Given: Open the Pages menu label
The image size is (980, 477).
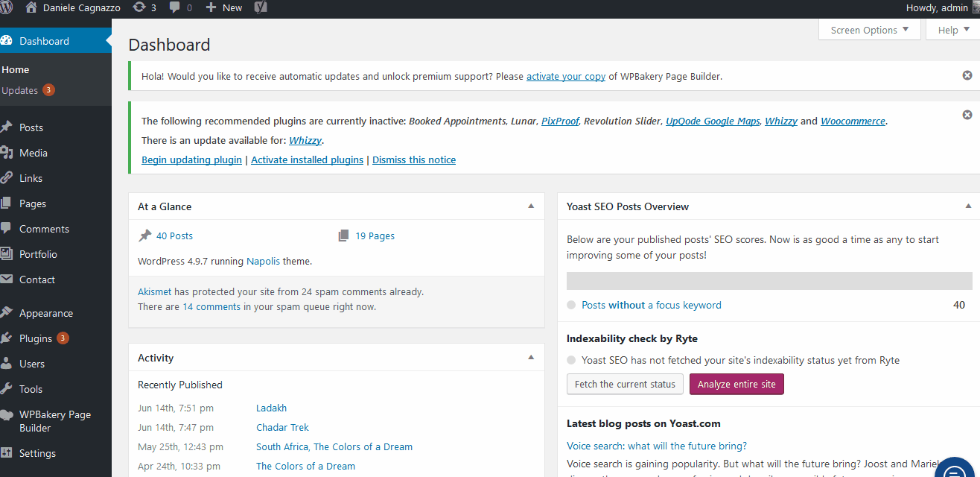Looking at the screenshot, I should [x=33, y=203].
